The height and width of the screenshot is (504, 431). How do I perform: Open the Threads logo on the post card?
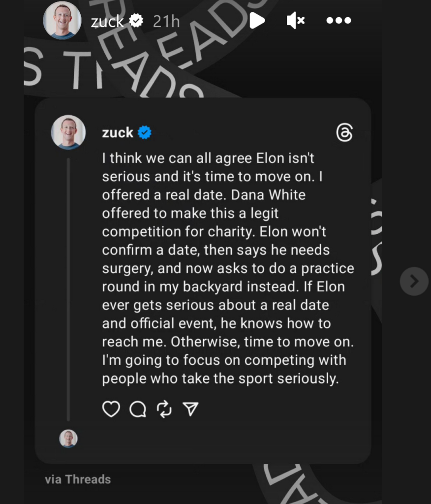pos(344,133)
